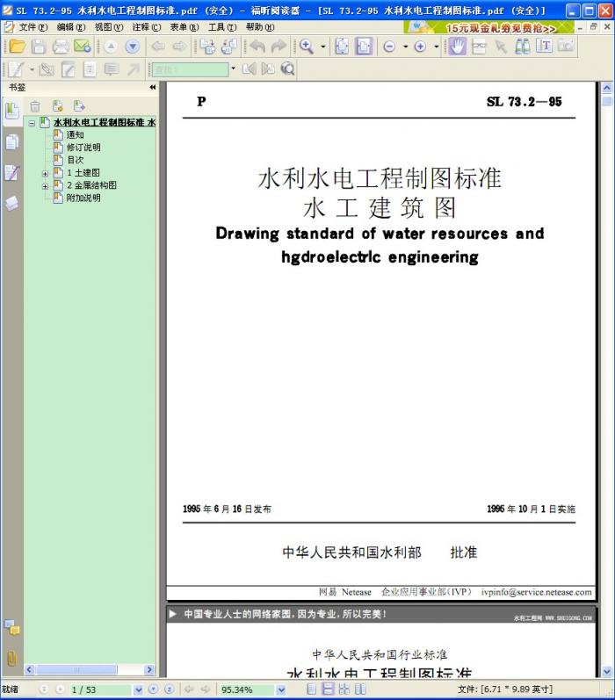Click the delete bookmark trash icon
Viewport: 615px width, 700px height.
pyautogui.click(x=35, y=106)
